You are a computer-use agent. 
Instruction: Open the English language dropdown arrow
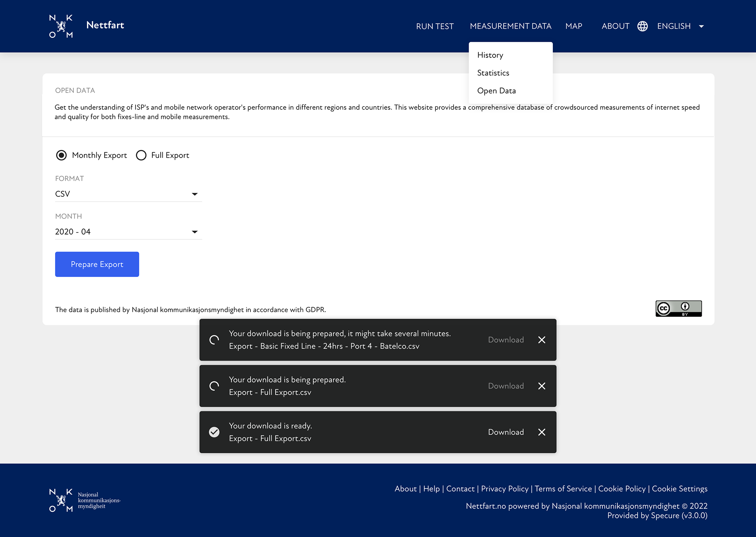click(x=701, y=26)
